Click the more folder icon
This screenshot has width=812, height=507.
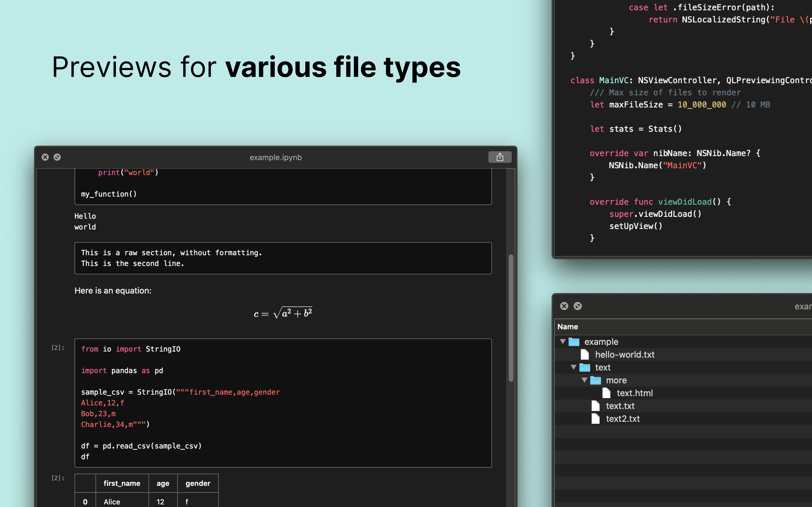click(595, 380)
